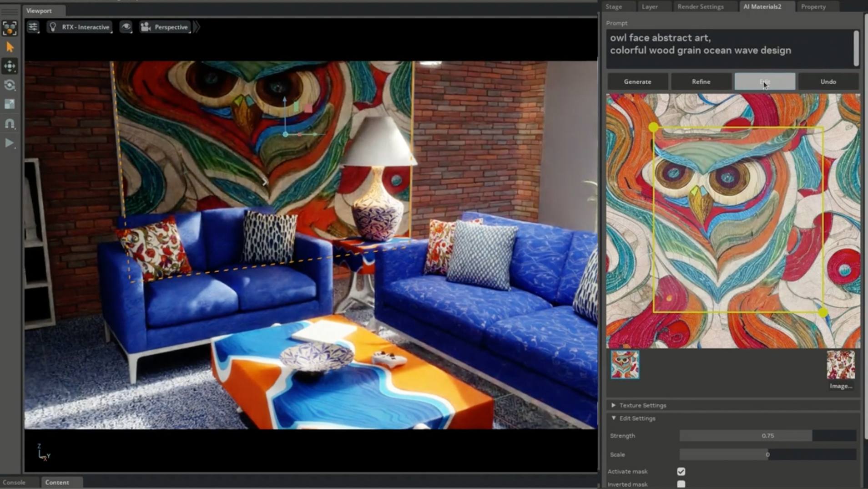Click the Refine button

701,82
